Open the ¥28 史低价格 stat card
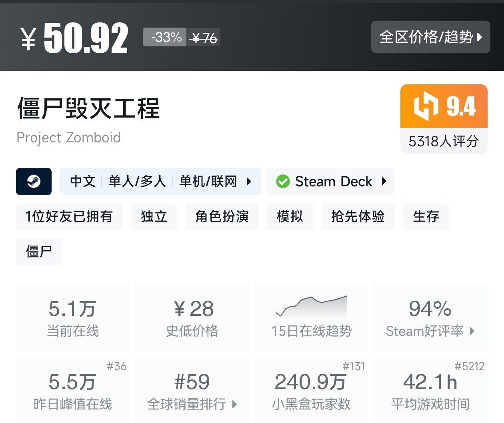 coord(192,318)
